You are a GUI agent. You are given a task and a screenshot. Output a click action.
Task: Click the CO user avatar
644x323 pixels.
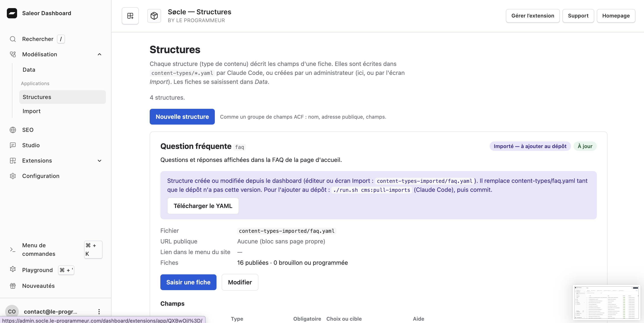[x=12, y=311]
